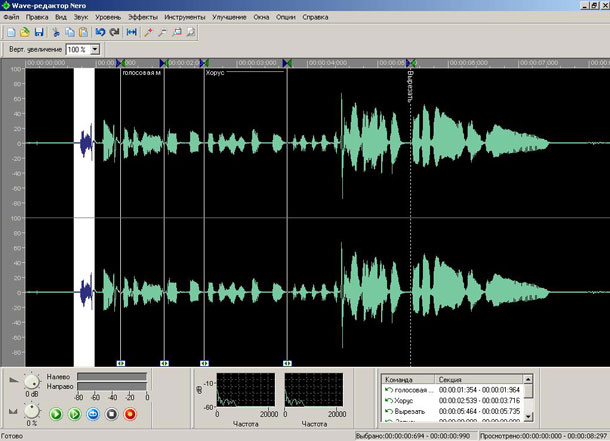Select the Хорус row in the history list
Screen dimensions: 610x441
tap(453, 401)
